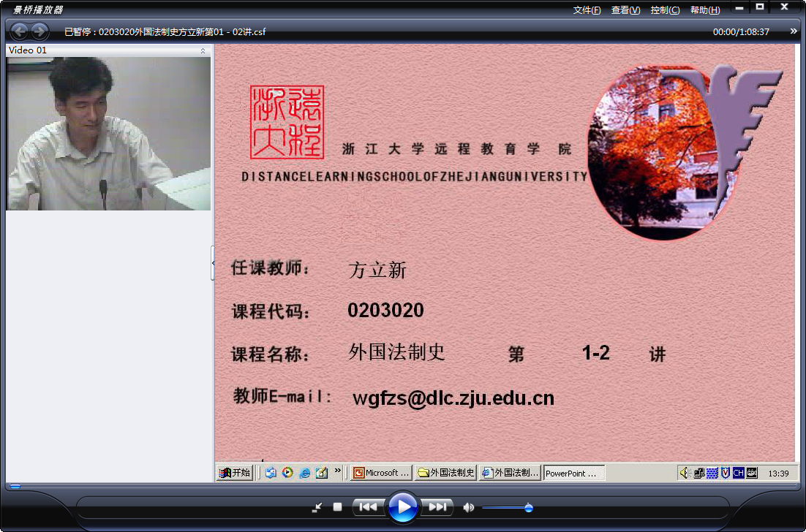Skip to the next chapter with the fast-forward button
Image resolution: width=806 pixels, height=532 pixels.
click(x=437, y=507)
